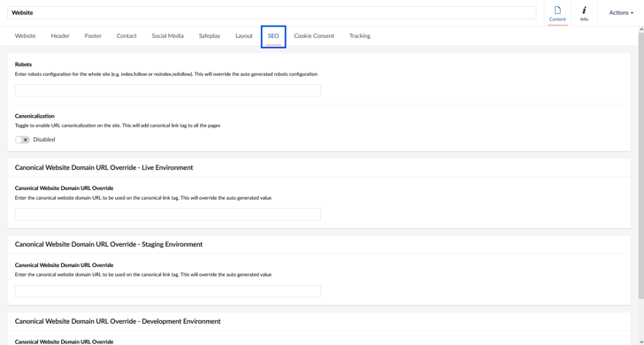The height and width of the screenshot is (345, 644).
Task: Select the SEO tab
Action: click(273, 36)
